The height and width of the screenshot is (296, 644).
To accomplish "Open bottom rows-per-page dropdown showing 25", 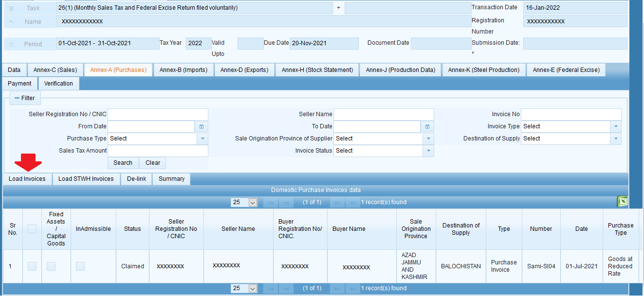I will (x=244, y=289).
